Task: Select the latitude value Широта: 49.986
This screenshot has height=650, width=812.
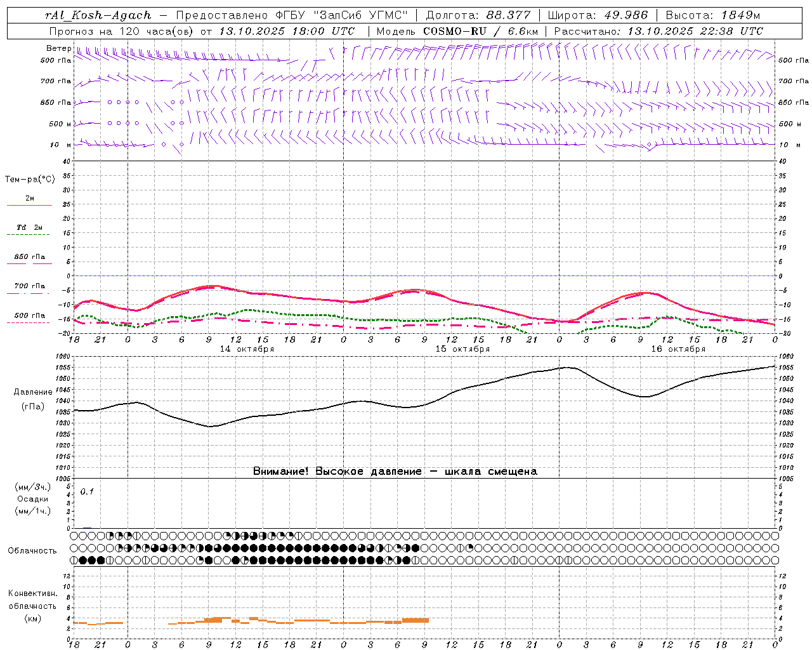Action: click(x=598, y=15)
